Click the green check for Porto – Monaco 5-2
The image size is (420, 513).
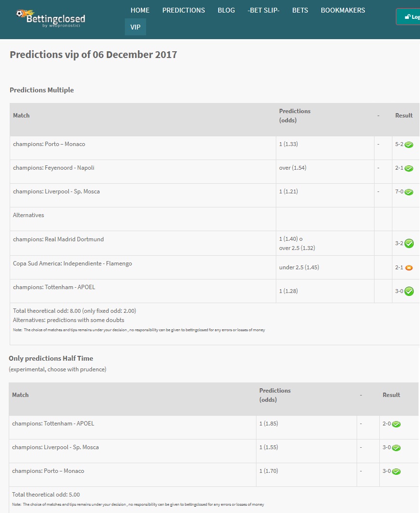[x=408, y=145]
